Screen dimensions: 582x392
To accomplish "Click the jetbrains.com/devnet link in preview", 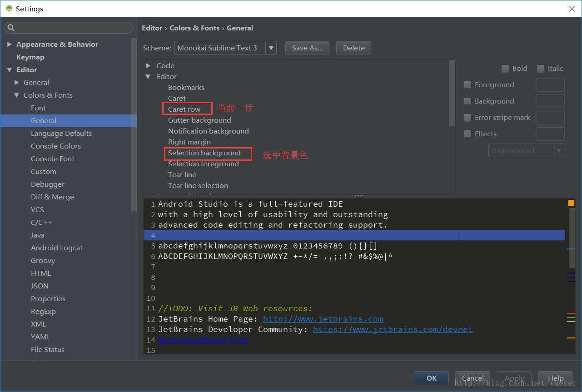I will point(393,329).
